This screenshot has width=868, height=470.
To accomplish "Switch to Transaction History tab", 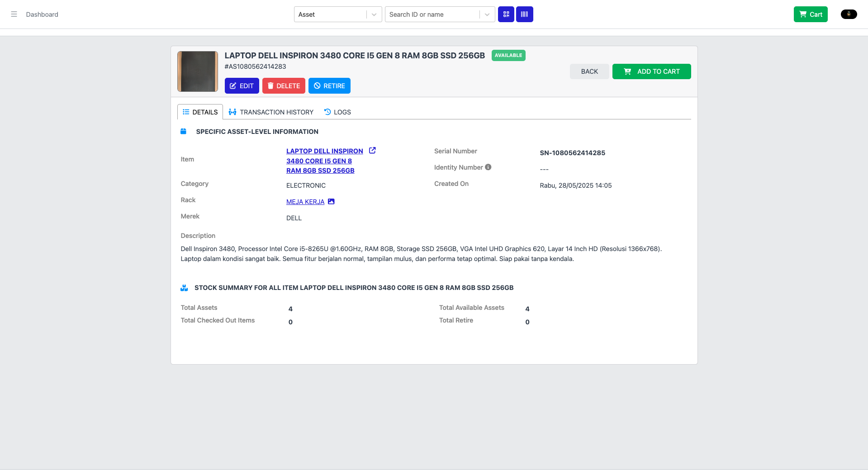I will [x=271, y=112].
